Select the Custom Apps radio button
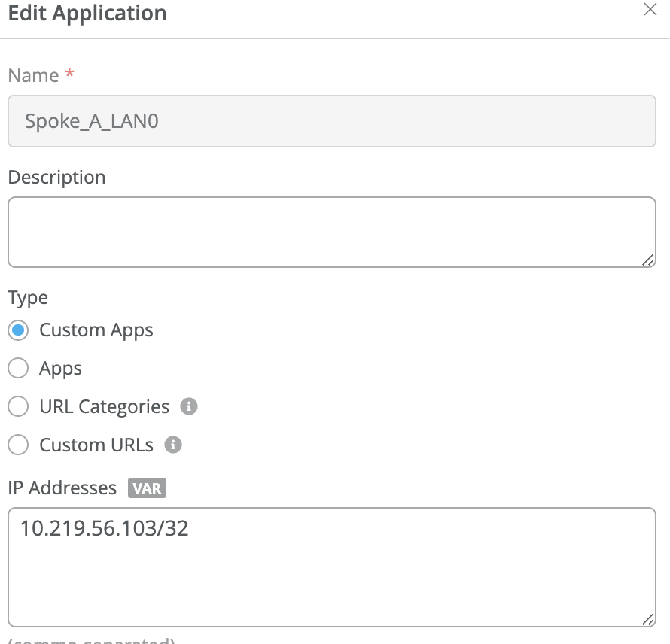 18,330
